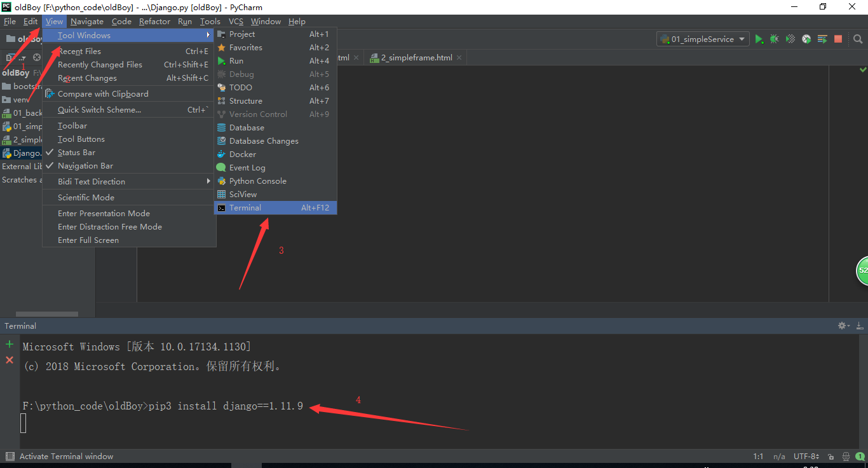Close the terminal session with red X
The image size is (868, 468).
click(10, 360)
